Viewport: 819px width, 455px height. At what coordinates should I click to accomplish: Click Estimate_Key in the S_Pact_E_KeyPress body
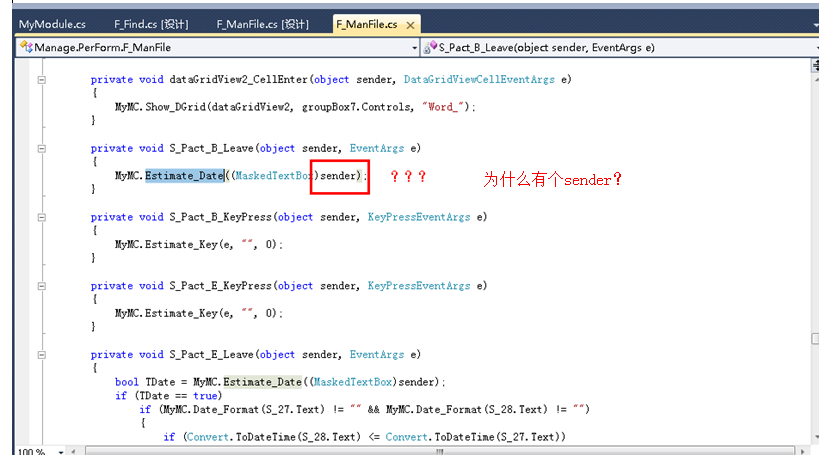click(181, 313)
